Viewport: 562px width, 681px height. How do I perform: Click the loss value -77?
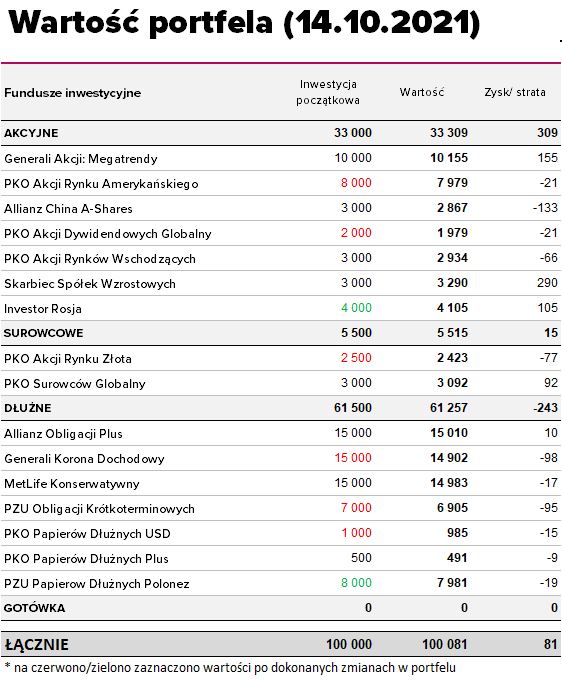click(549, 358)
